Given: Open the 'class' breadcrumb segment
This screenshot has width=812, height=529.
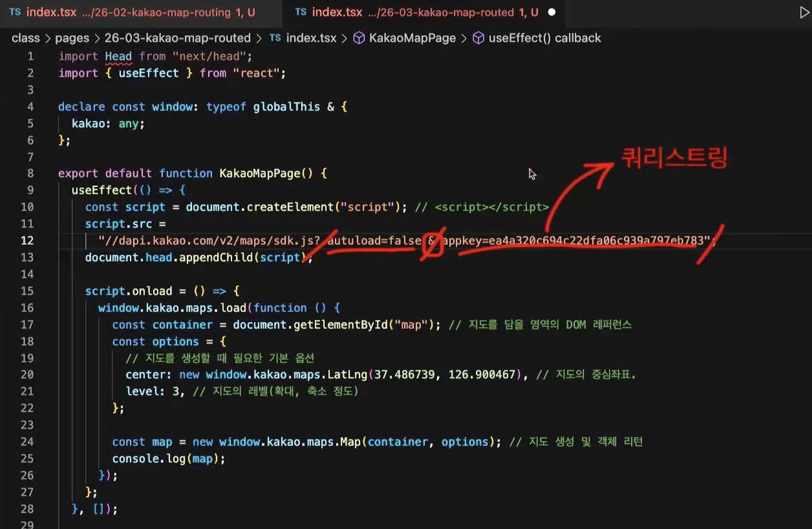Looking at the screenshot, I should pyautogui.click(x=26, y=38).
